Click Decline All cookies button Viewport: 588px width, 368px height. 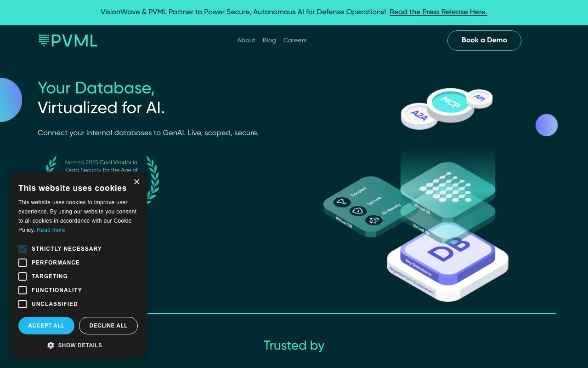[108, 326]
